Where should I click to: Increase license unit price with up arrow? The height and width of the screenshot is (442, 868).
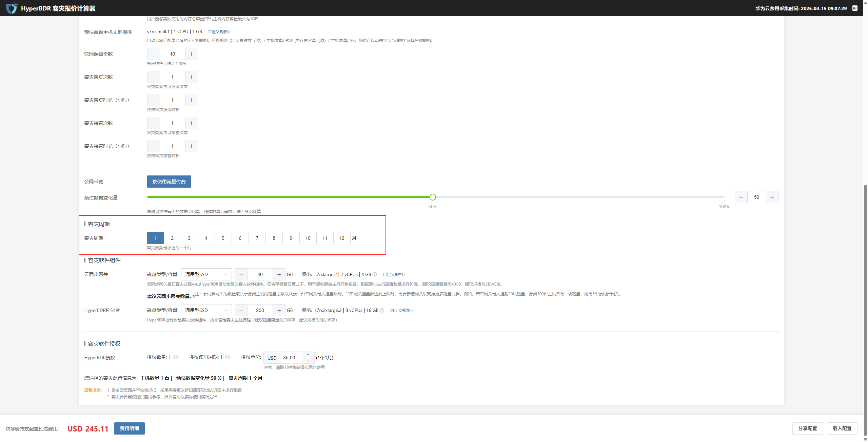pos(308,355)
